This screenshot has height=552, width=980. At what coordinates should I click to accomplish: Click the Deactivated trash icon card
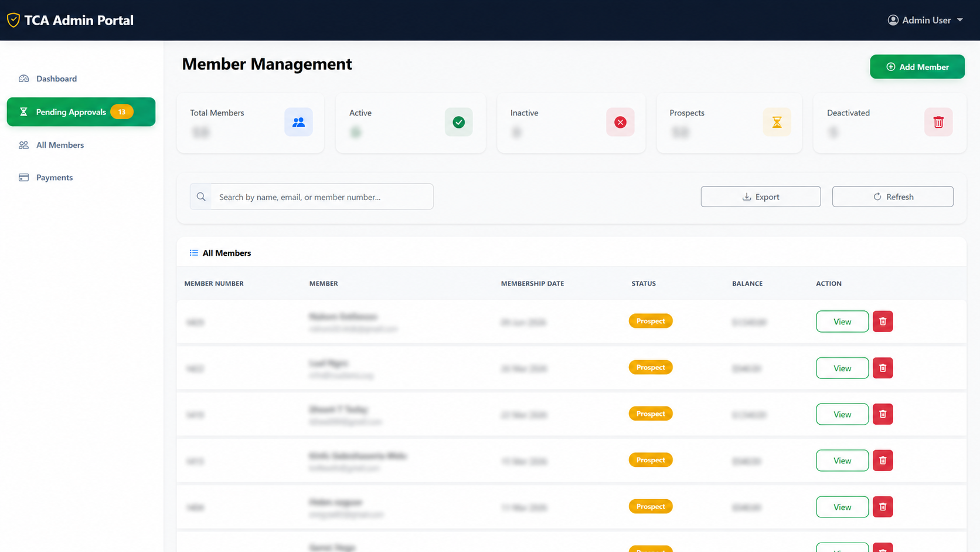[x=938, y=122]
